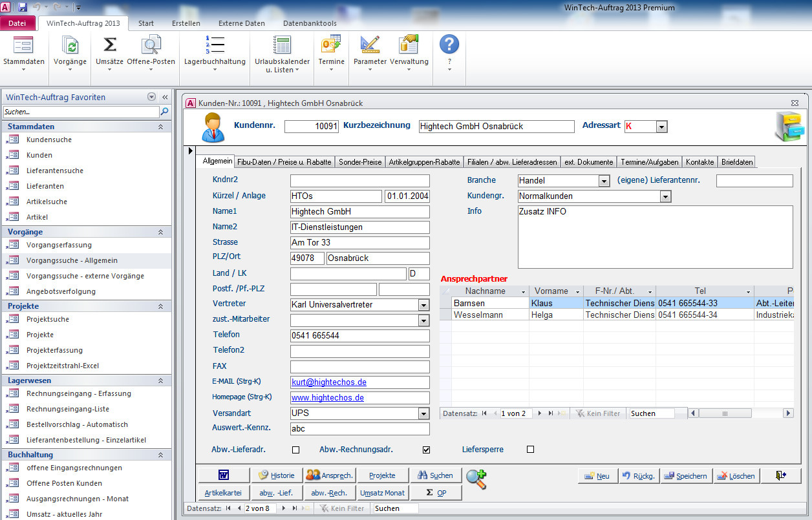Screen dimensions: 812x520
Task: Open the Stammdaten ribbon icon
Action: (23, 45)
